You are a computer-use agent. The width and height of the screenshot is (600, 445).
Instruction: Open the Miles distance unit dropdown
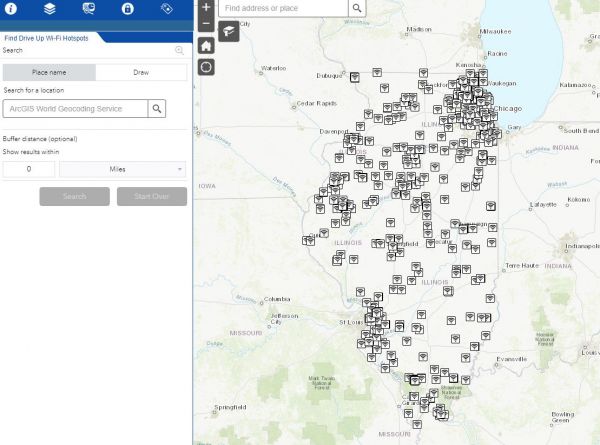[123, 169]
